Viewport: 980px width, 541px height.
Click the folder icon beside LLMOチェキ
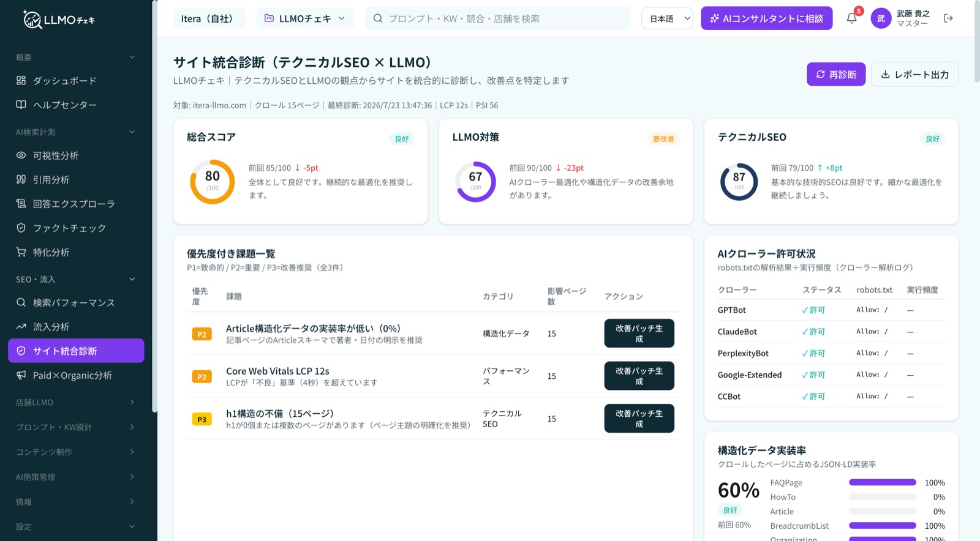tap(269, 18)
